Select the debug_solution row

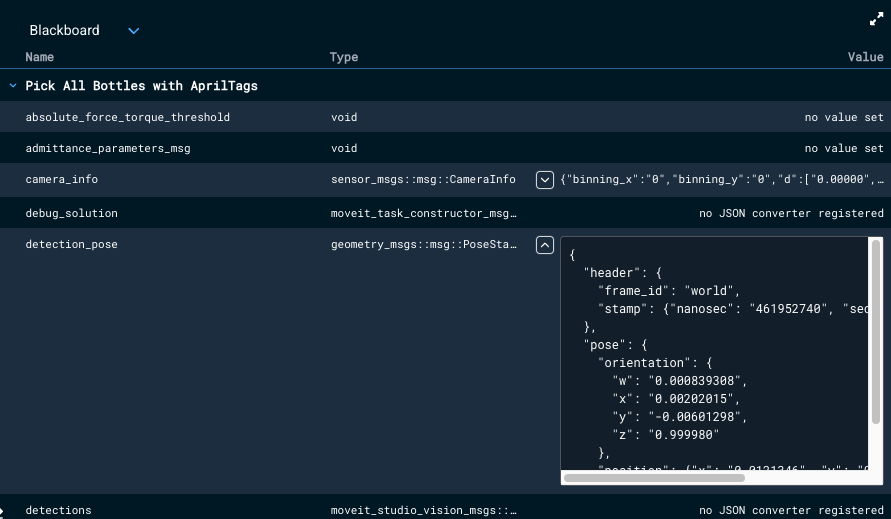[71, 213]
